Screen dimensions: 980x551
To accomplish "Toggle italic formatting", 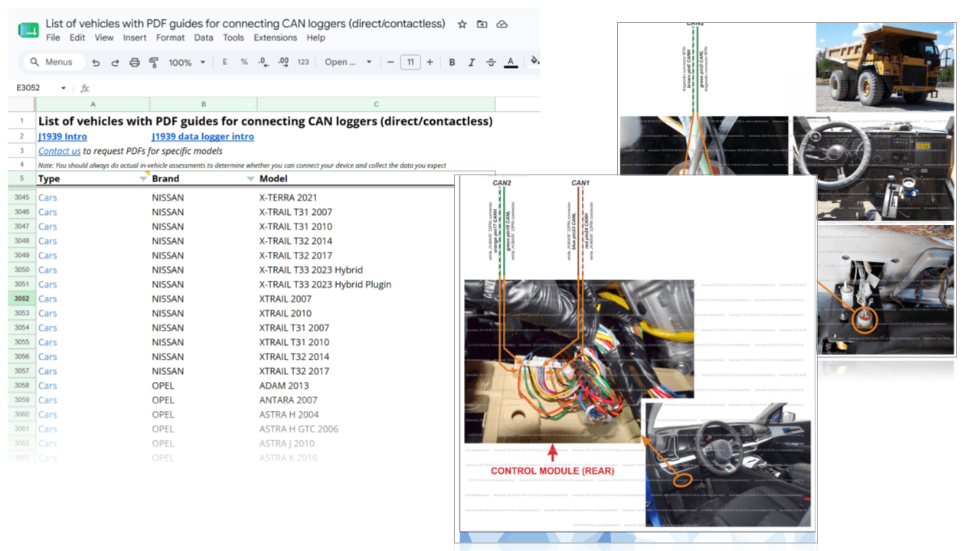I will coord(472,62).
